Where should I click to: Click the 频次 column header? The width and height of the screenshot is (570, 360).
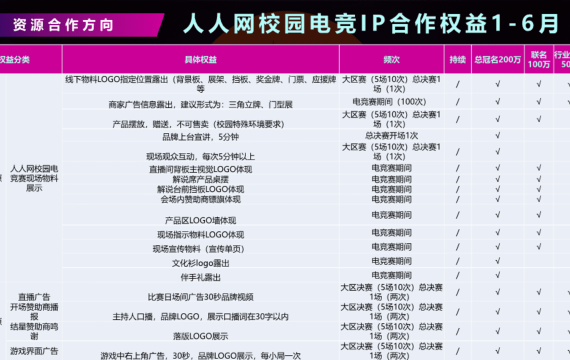pyautogui.click(x=392, y=59)
